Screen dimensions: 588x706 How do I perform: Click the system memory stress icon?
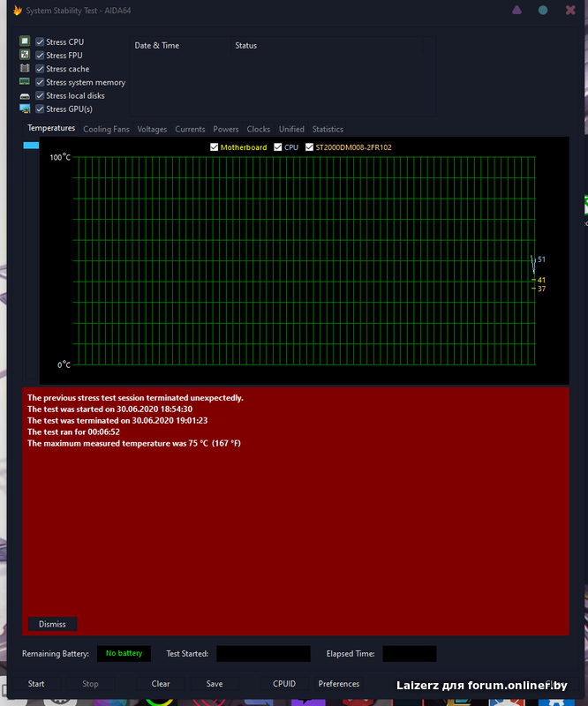[x=25, y=82]
